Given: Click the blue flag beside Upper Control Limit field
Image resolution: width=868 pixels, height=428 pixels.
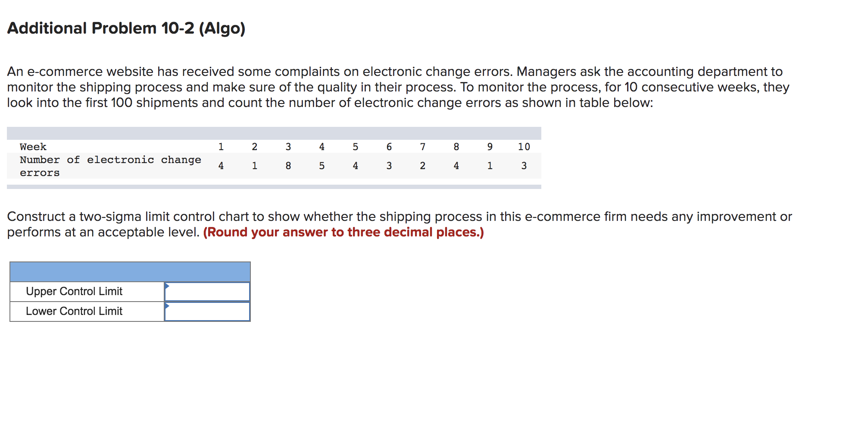Looking at the screenshot, I should [x=167, y=286].
